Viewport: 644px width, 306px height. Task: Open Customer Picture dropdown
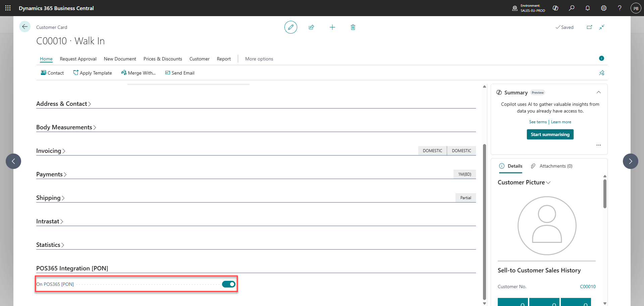(524, 182)
